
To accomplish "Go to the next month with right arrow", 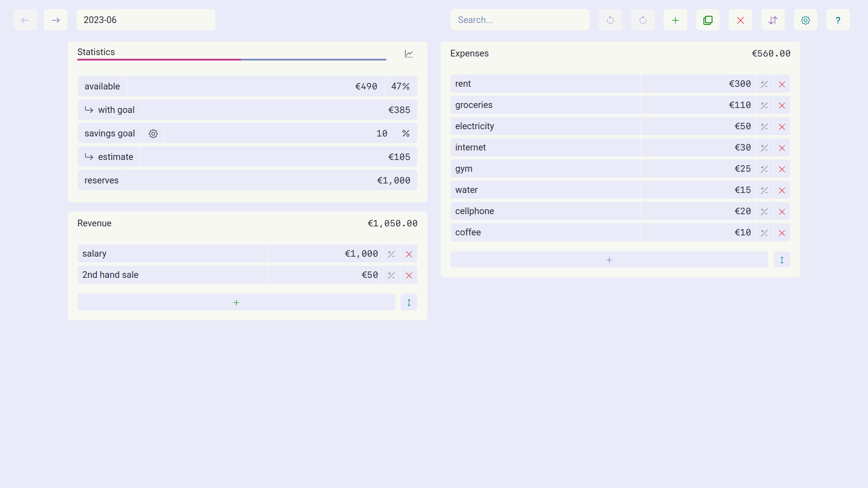I will 56,20.
